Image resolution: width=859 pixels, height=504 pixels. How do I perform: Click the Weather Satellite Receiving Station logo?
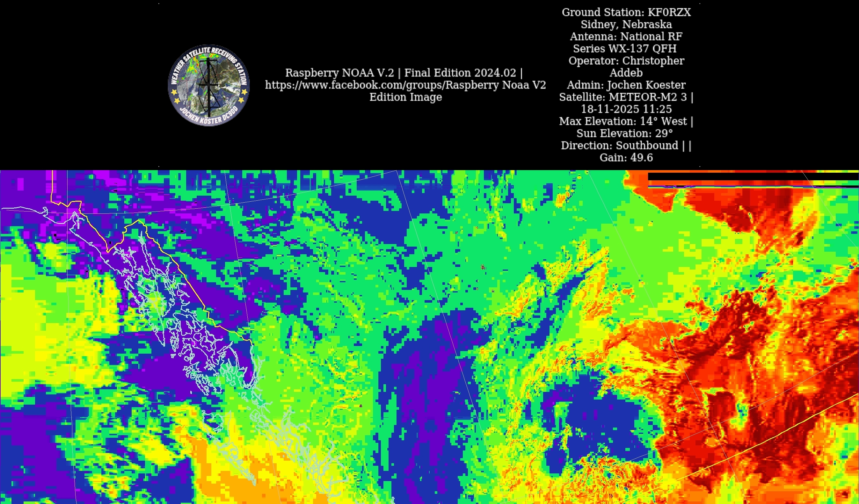coord(208,85)
